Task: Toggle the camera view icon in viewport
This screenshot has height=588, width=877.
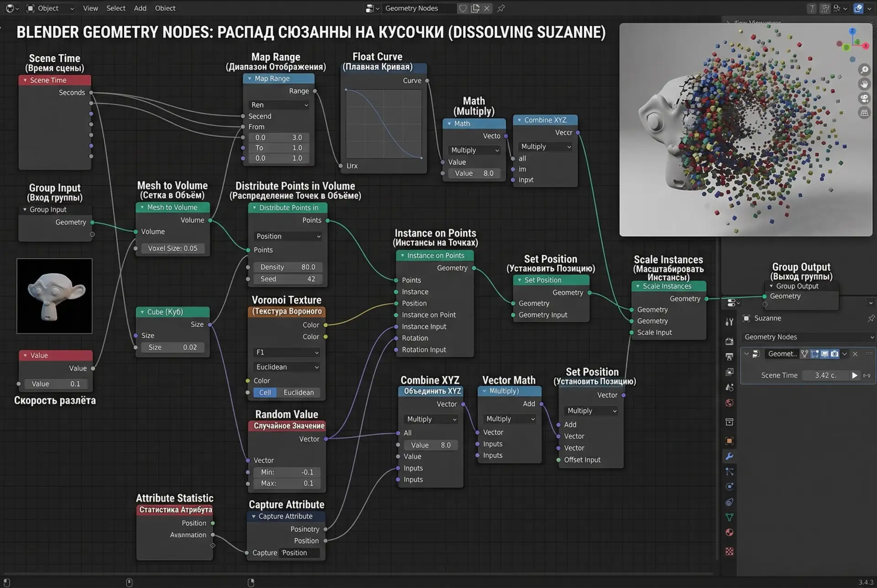Action: tap(864, 98)
